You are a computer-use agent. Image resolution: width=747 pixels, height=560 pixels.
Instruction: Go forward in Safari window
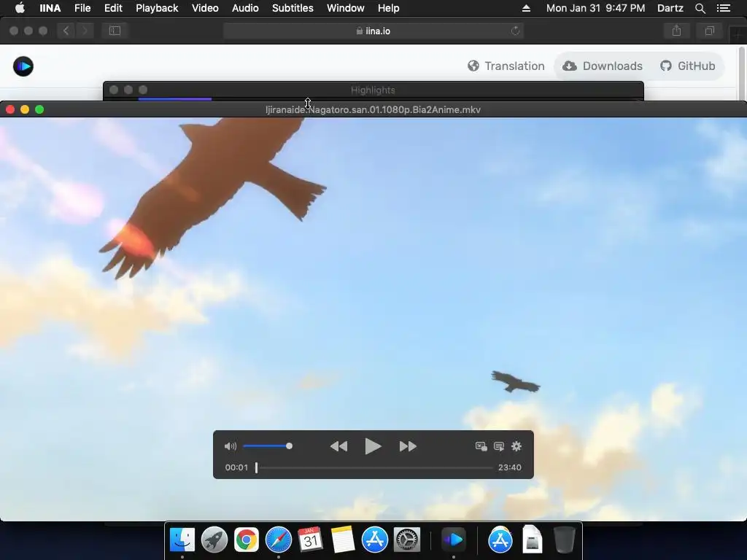click(x=85, y=31)
